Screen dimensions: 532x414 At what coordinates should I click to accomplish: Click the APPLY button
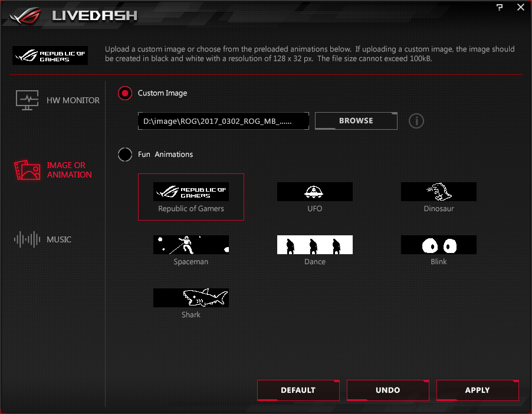point(477,390)
